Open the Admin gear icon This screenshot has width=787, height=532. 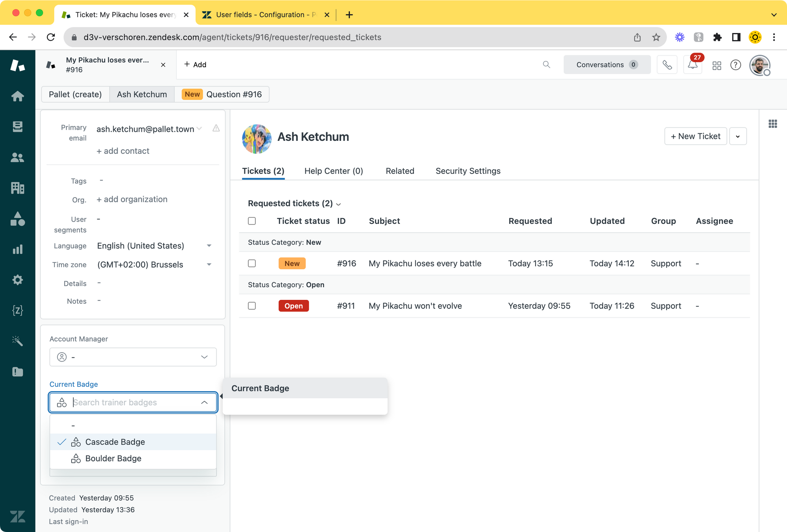click(17, 280)
